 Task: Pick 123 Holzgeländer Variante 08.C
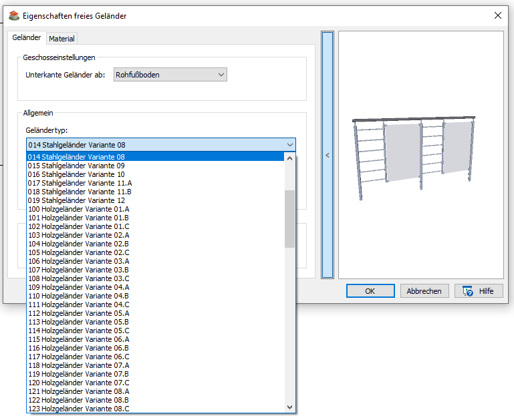[x=79, y=409]
